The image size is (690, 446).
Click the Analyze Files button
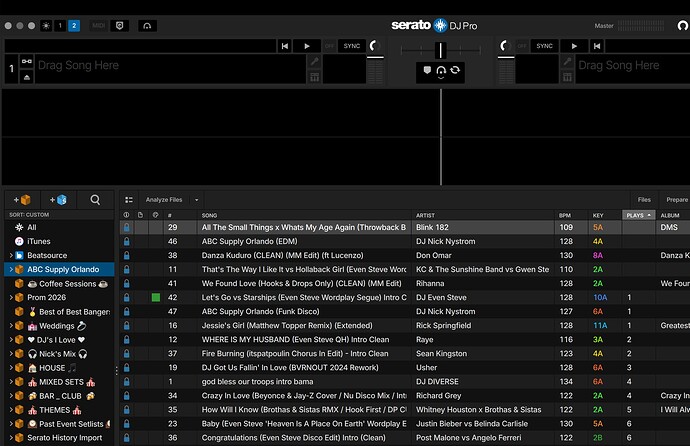pyautogui.click(x=164, y=200)
